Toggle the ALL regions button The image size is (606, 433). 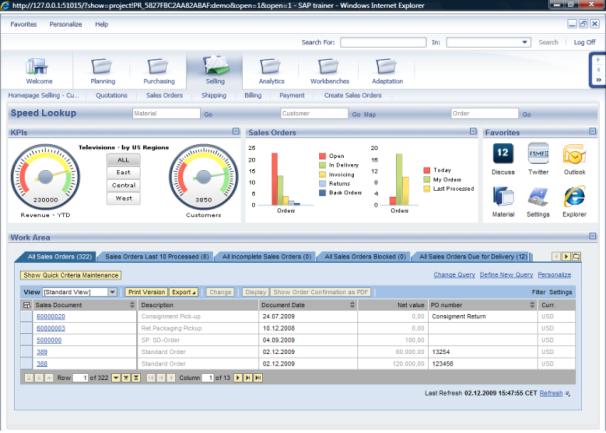tap(123, 160)
